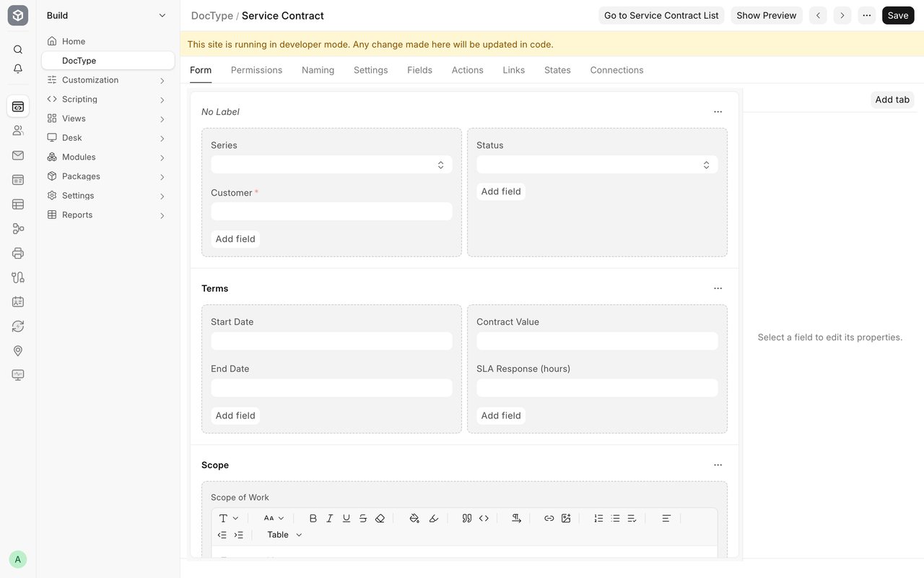924x578 pixels.
Task: Expand the Customization sidebar group
Action: tap(108, 80)
